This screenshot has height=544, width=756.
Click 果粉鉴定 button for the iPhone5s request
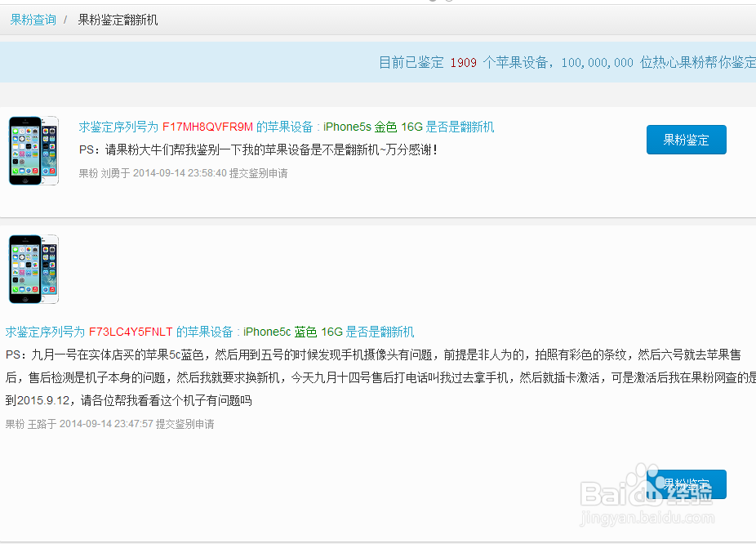686,140
